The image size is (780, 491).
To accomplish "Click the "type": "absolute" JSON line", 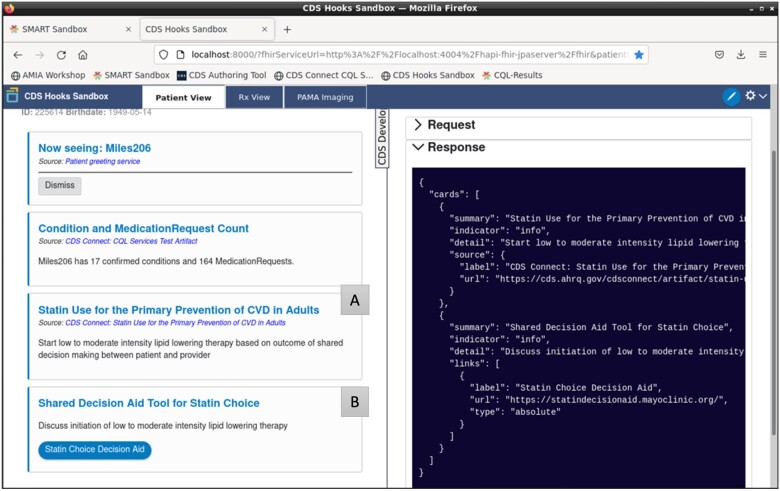I will 515,412.
